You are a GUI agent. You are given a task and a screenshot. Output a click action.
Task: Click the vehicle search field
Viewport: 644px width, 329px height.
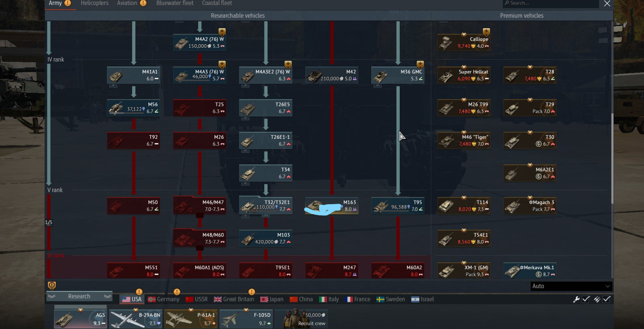(x=551, y=3)
